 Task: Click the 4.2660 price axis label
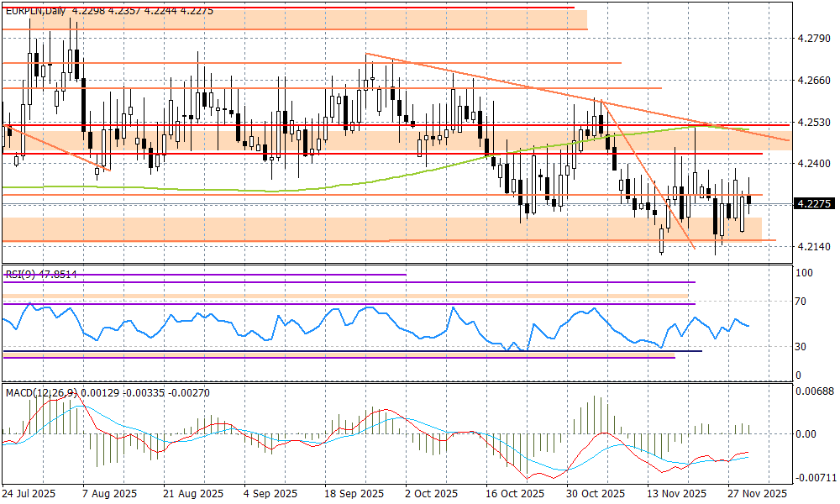pos(813,81)
